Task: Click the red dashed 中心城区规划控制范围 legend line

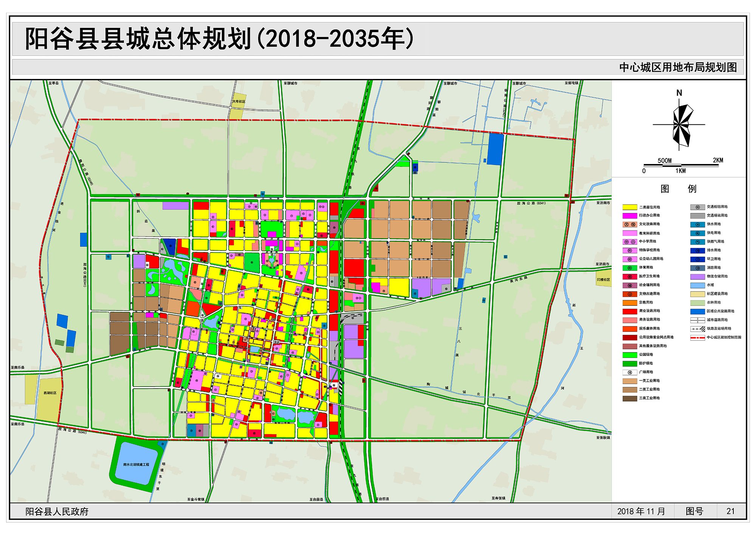Action: [x=697, y=337]
